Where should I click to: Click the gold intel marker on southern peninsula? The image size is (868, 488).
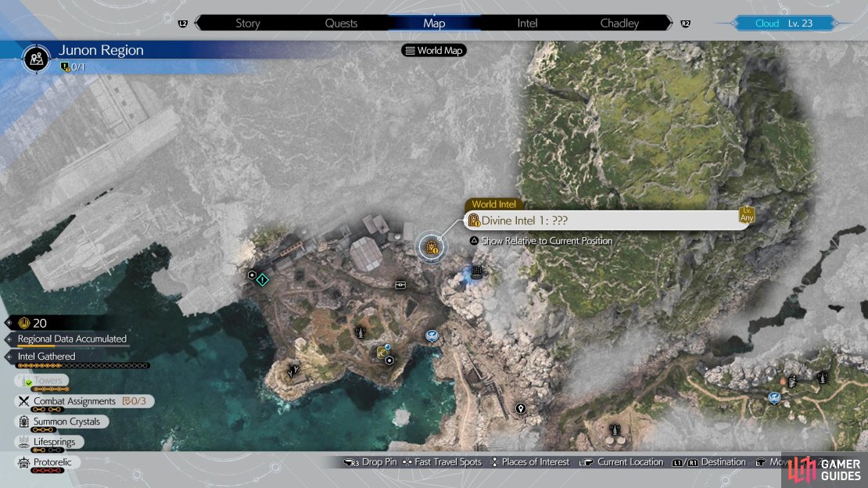382,352
